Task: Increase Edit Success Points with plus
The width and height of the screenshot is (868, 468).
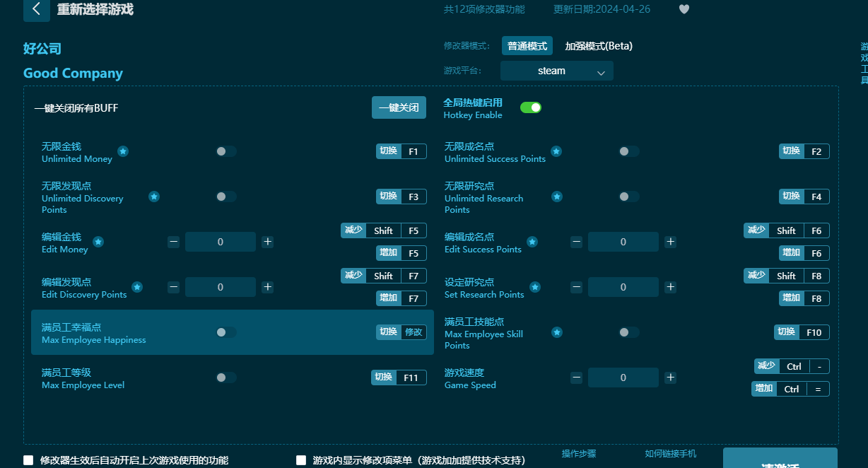Action: [x=670, y=242]
